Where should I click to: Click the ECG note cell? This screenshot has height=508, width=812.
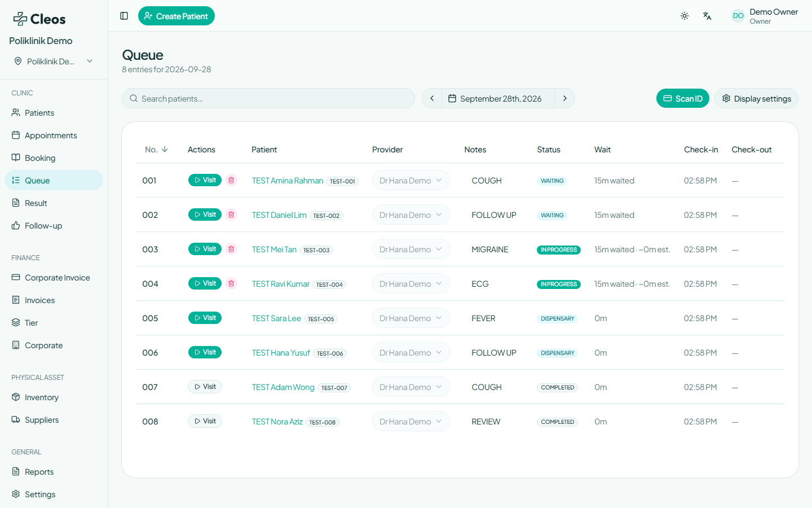tap(480, 284)
